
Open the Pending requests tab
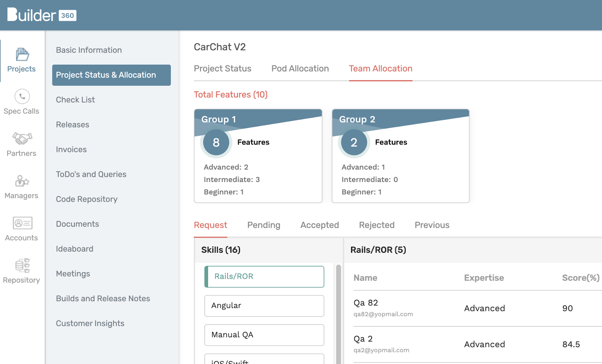click(x=263, y=225)
